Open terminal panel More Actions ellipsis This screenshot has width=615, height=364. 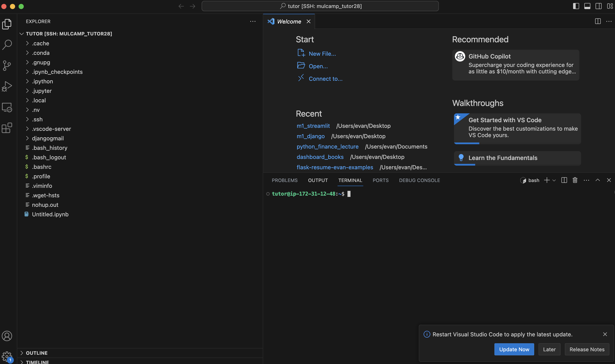[x=586, y=180]
